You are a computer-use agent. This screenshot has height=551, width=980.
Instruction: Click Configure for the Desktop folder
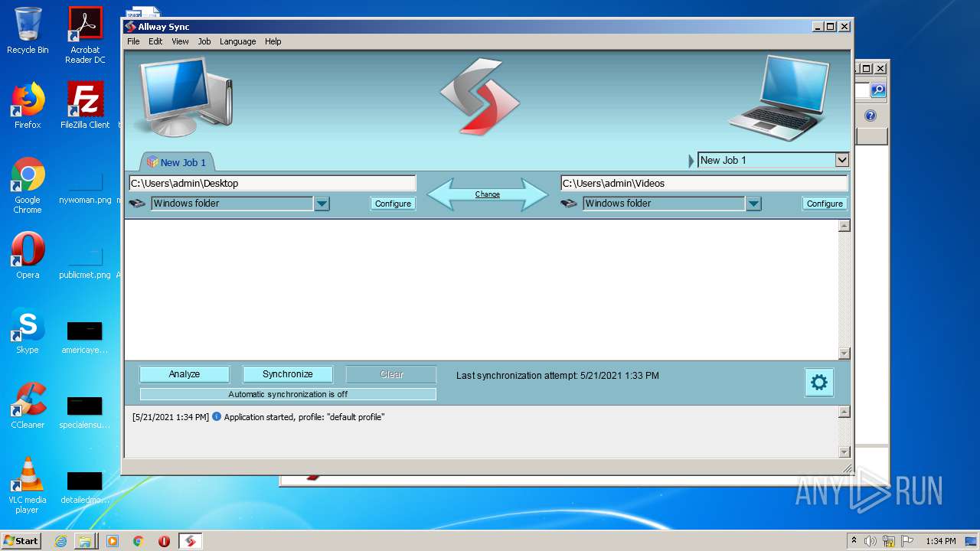click(393, 204)
